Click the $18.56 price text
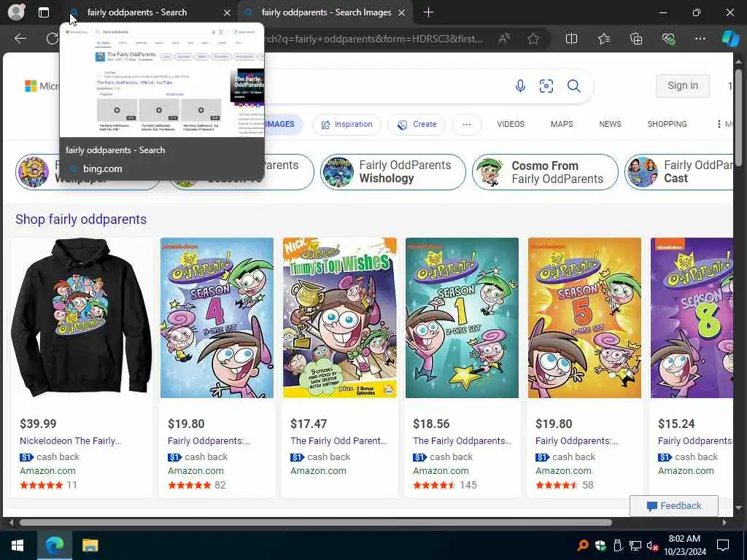Screen dimensions: 747x560 [x=431, y=424]
